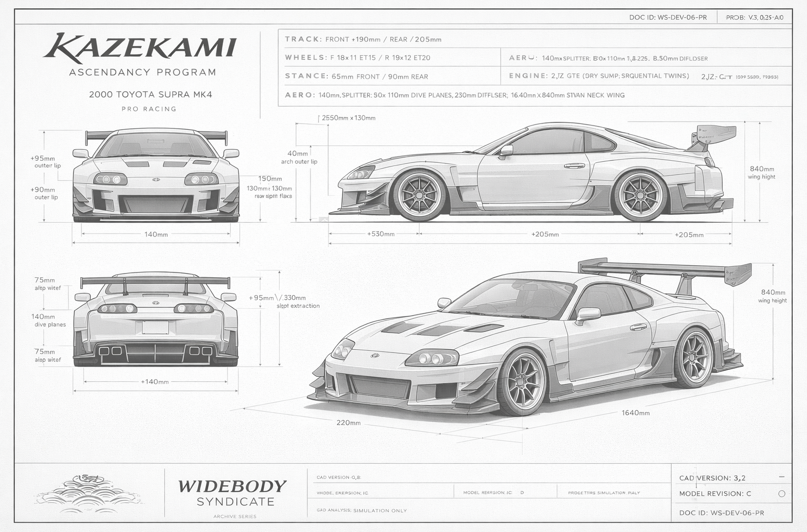This screenshot has height=532, width=807.
Task: Click the "150mm" dimension beside the front view
Action: coord(270,179)
